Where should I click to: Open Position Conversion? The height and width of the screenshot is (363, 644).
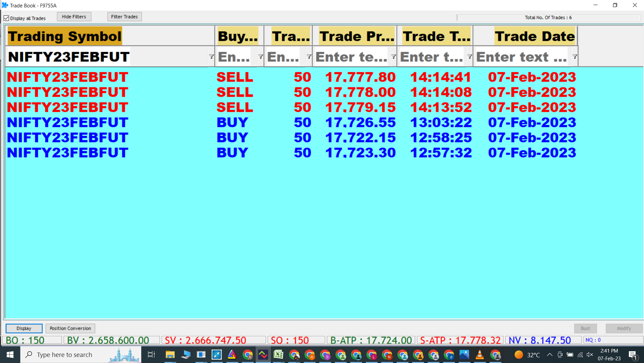pyautogui.click(x=70, y=328)
